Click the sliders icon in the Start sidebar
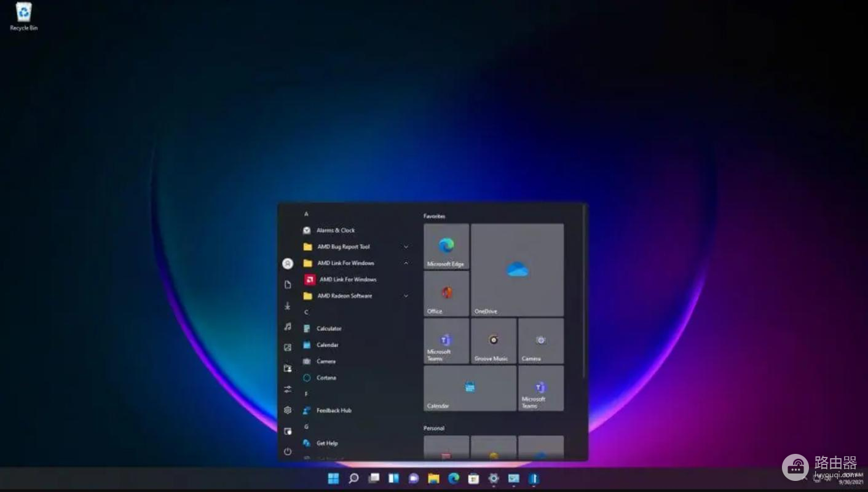Screen dimensions: 868x492 pyautogui.click(x=287, y=389)
